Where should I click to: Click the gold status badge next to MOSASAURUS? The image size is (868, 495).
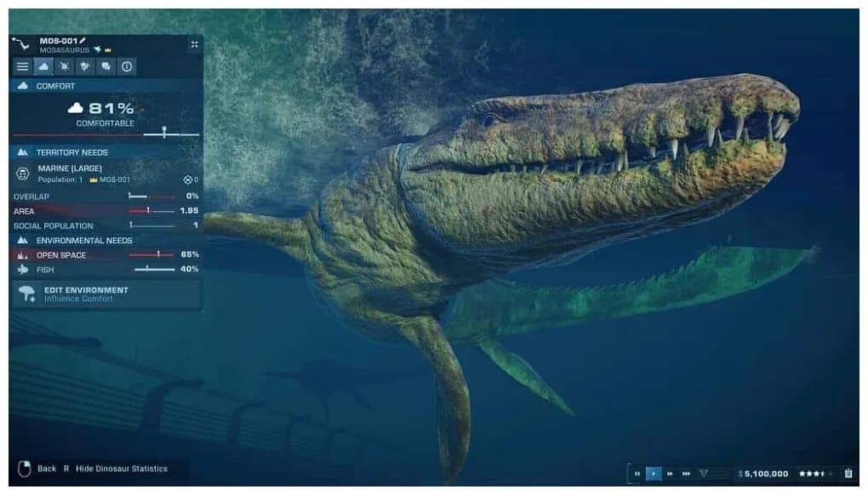(110, 51)
